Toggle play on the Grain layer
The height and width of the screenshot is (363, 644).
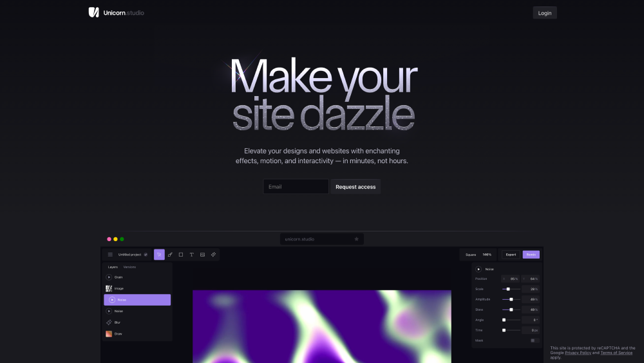pos(109,277)
